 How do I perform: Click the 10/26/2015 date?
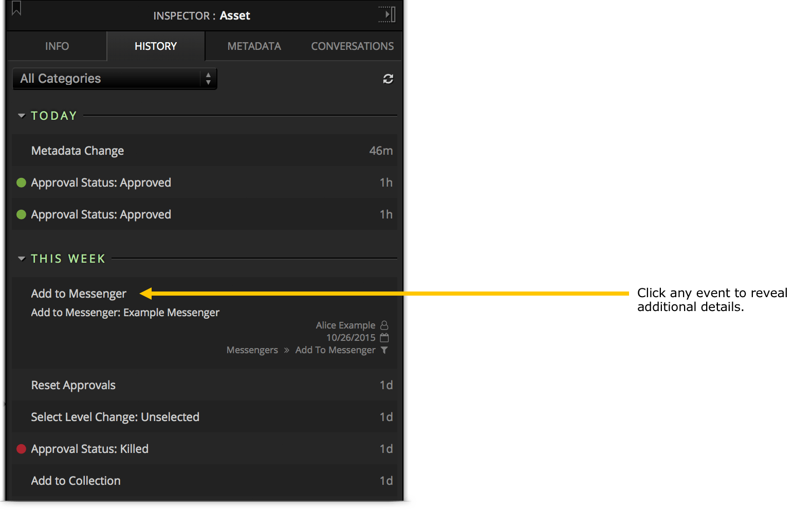click(x=351, y=338)
